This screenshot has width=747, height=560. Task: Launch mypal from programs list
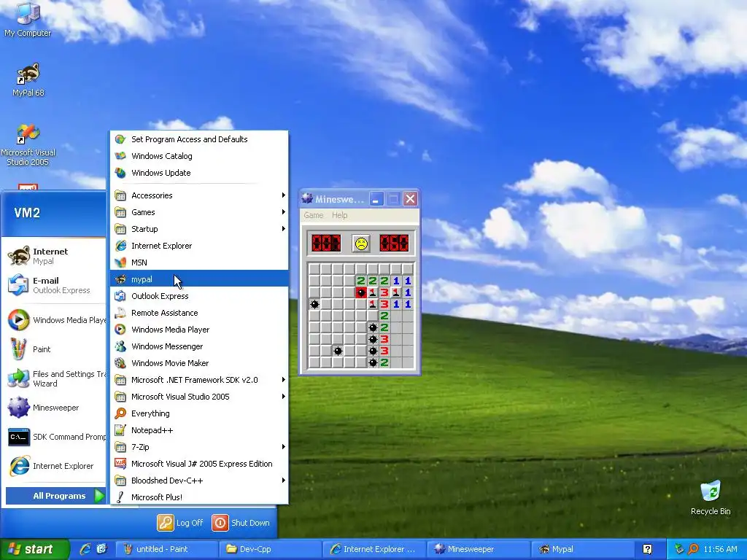199,279
